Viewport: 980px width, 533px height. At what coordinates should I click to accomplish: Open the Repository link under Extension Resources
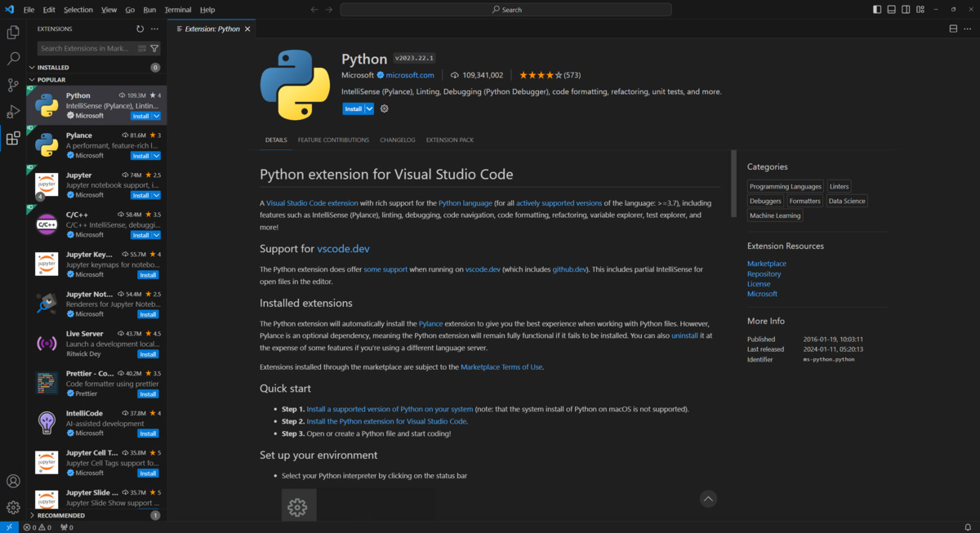point(764,273)
